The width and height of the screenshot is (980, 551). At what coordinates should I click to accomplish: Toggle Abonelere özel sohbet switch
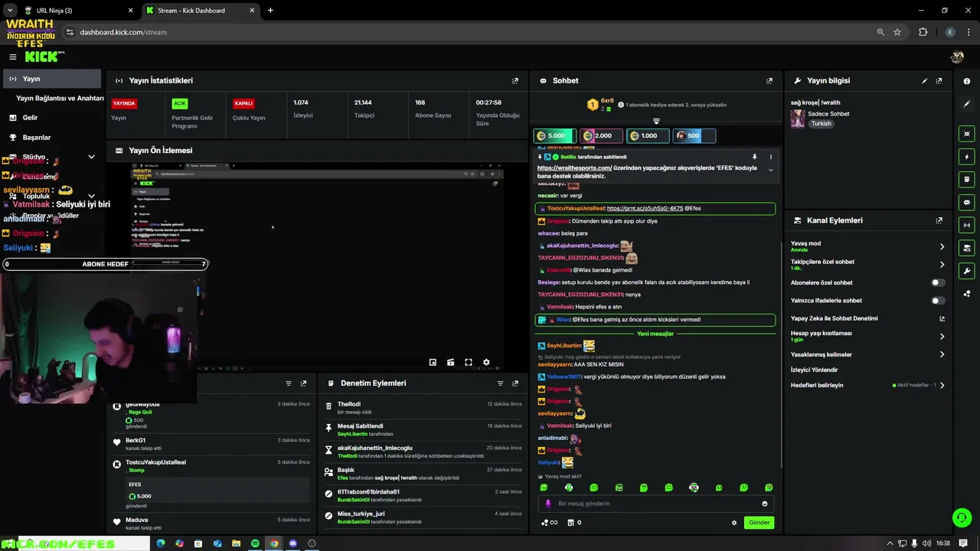(937, 282)
